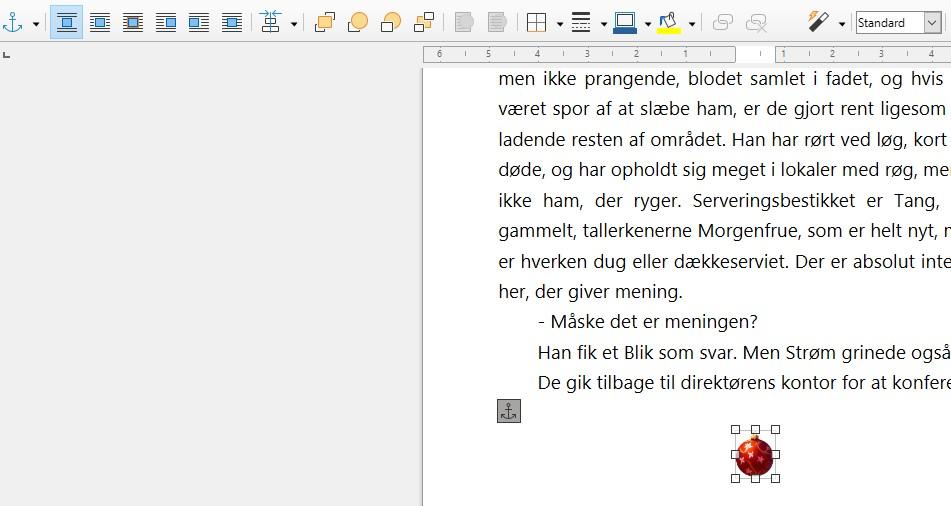The height and width of the screenshot is (506, 951).
Task: Open the Border Style line dropdown
Action: pyautogui.click(x=603, y=23)
